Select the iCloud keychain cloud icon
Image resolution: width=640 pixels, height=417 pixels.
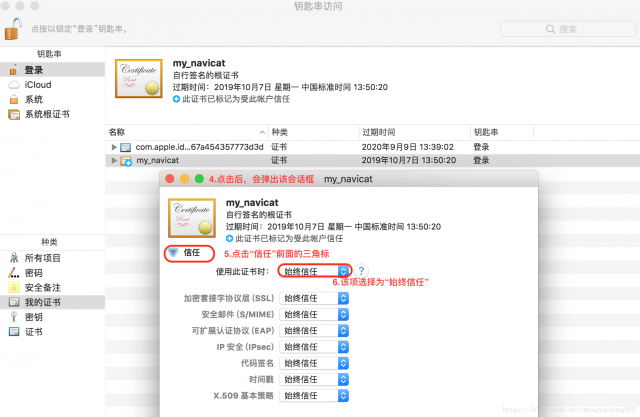[x=14, y=84]
